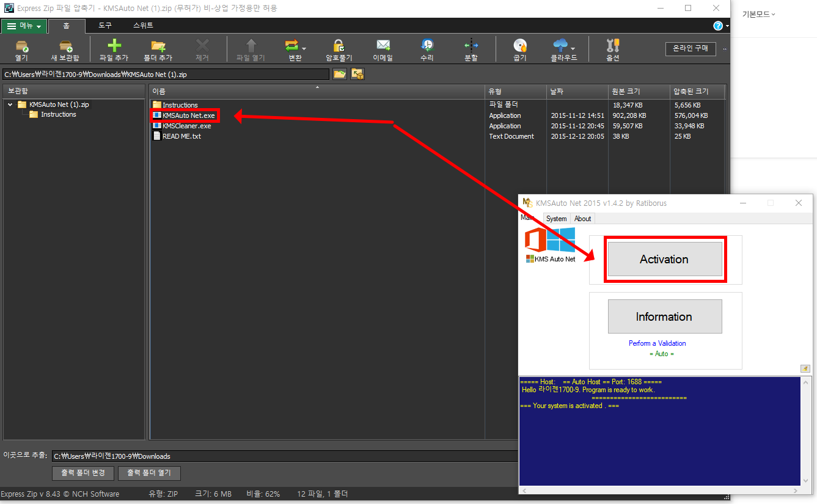The image size is (817, 504).
Task: Open the green 메뉴 menu button
Action: [24, 26]
